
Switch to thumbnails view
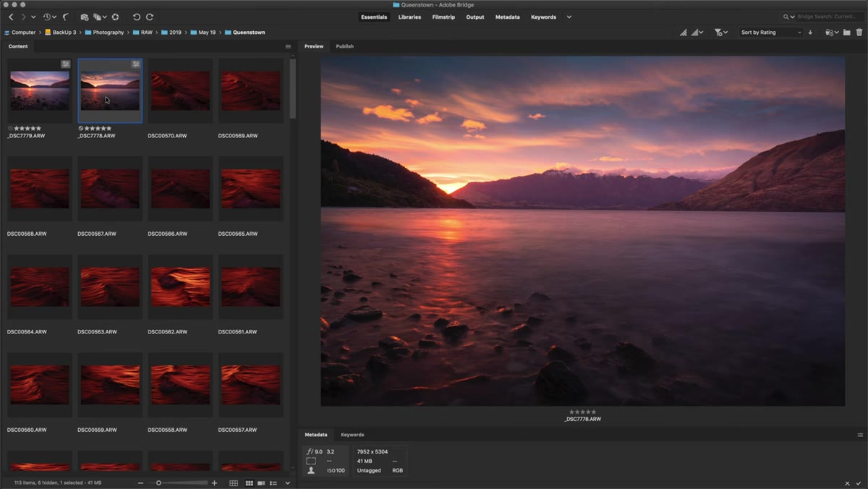tap(249, 482)
